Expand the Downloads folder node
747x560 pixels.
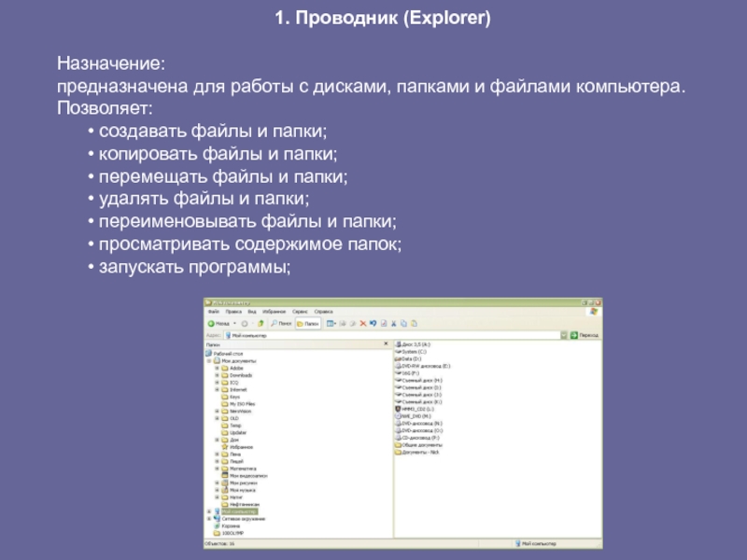click(x=218, y=375)
